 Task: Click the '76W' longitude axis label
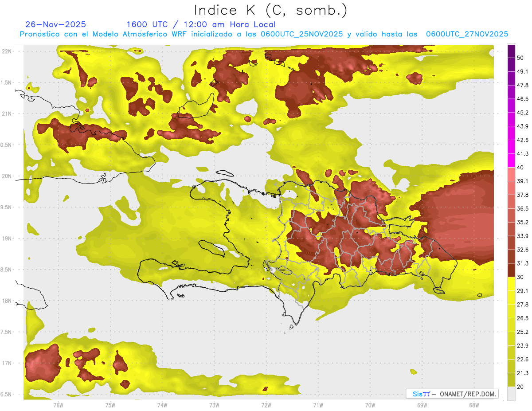[58, 405]
